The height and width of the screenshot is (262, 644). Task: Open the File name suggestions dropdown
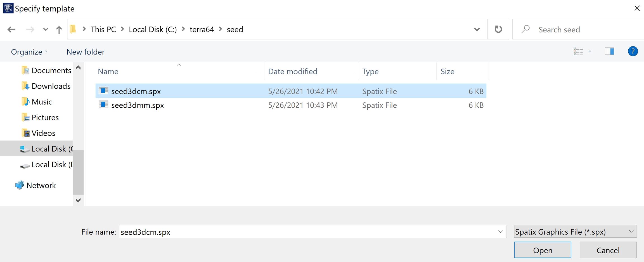coord(500,232)
